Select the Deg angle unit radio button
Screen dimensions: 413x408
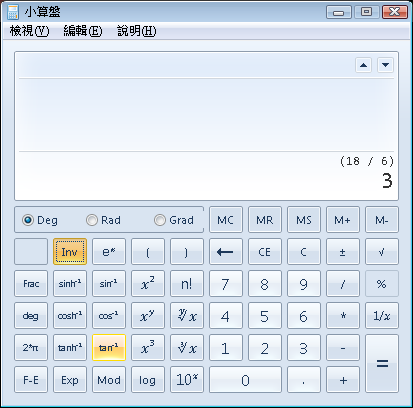[x=40, y=220]
